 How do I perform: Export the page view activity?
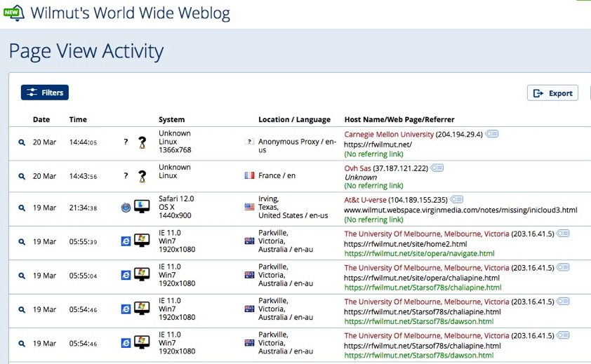pyautogui.click(x=552, y=93)
